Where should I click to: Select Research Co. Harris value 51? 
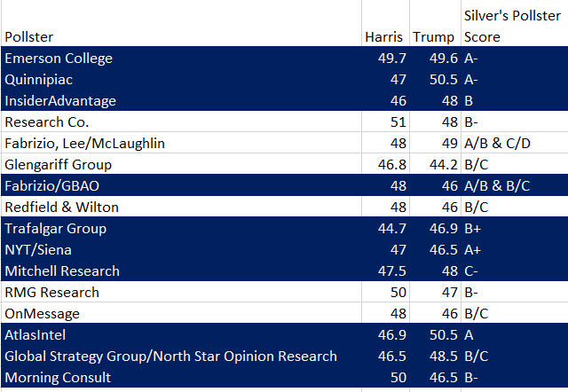(x=385, y=122)
